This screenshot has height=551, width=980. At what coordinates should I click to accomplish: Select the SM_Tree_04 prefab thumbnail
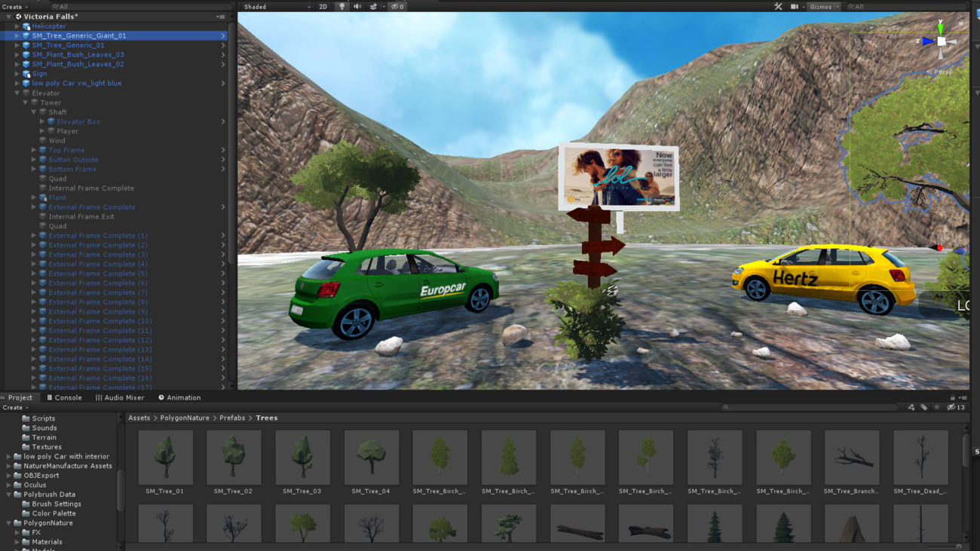371,458
